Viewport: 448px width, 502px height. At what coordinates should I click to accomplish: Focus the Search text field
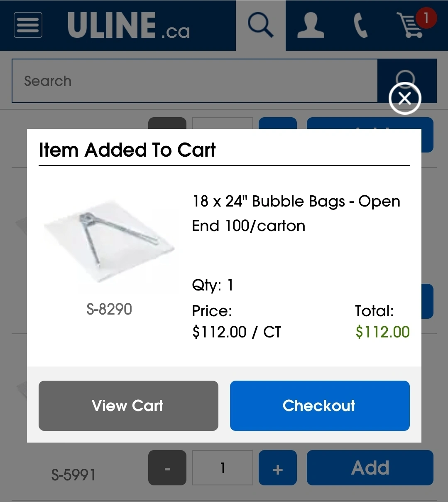click(194, 81)
